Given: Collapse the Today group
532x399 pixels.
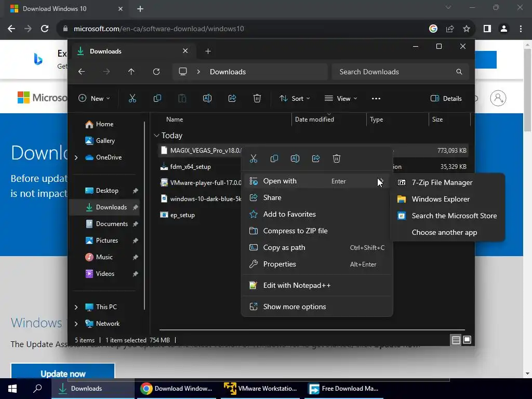Looking at the screenshot, I should tap(156, 136).
